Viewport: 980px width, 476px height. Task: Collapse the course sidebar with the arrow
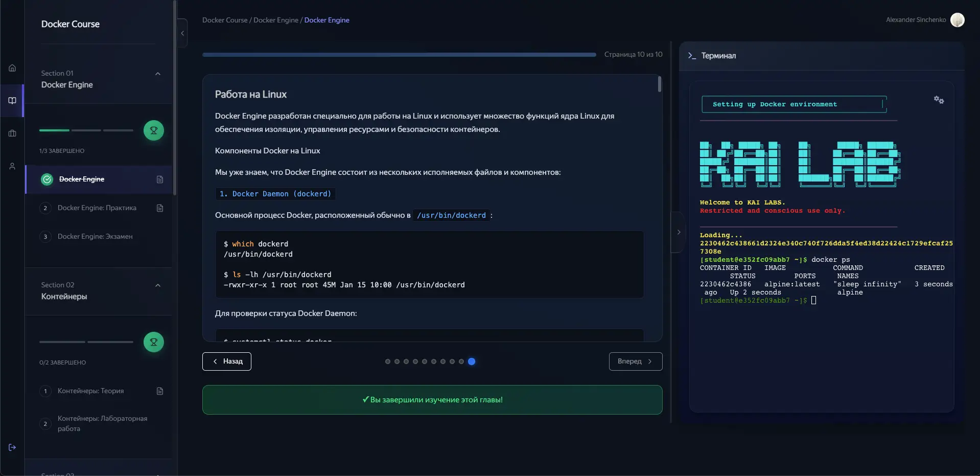tap(183, 33)
